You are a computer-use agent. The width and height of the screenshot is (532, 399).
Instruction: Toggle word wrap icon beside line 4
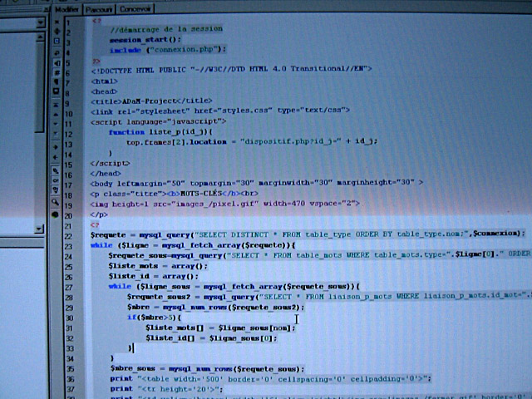57,52
